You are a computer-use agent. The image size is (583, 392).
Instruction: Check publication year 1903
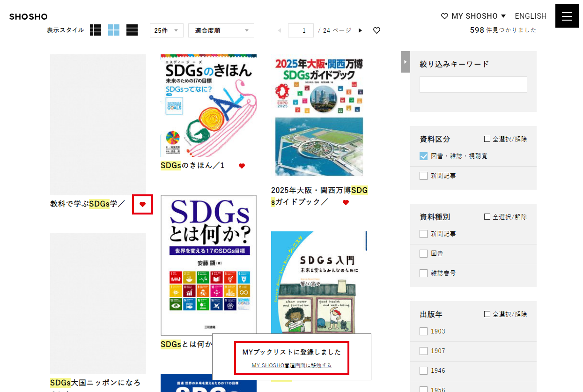[423, 331]
